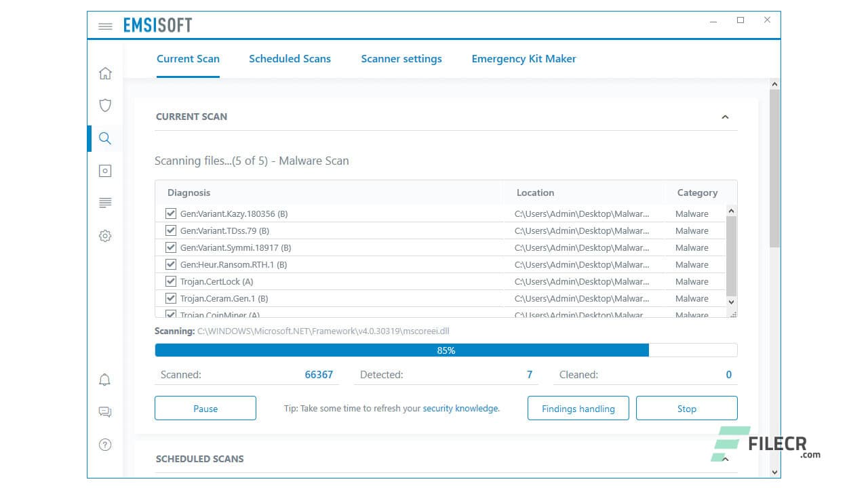This screenshot has width=868, height=488.
Task: Open the Home overview panel
Action: coord(105,73)
